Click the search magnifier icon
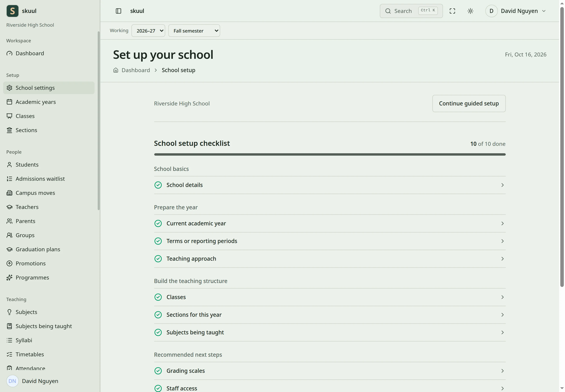 [x=388, y=11]
